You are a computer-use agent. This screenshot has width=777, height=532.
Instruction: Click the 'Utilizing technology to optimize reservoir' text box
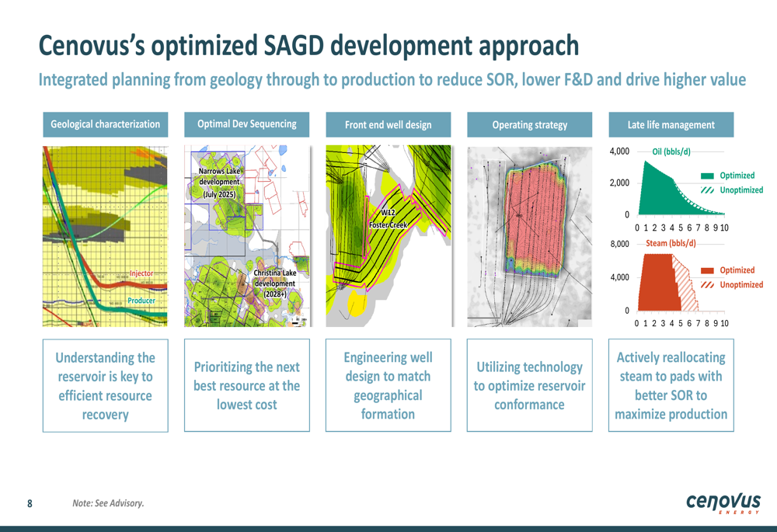tap(530, 385)
